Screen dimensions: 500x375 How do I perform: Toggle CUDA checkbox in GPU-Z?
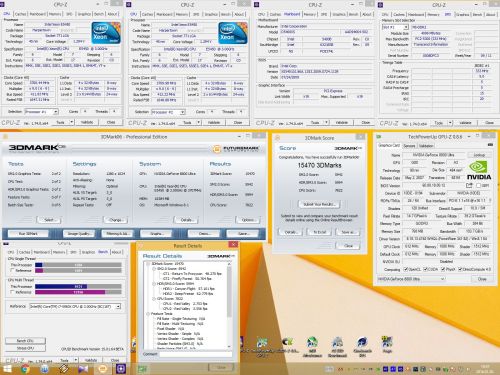tap(425, 269)
